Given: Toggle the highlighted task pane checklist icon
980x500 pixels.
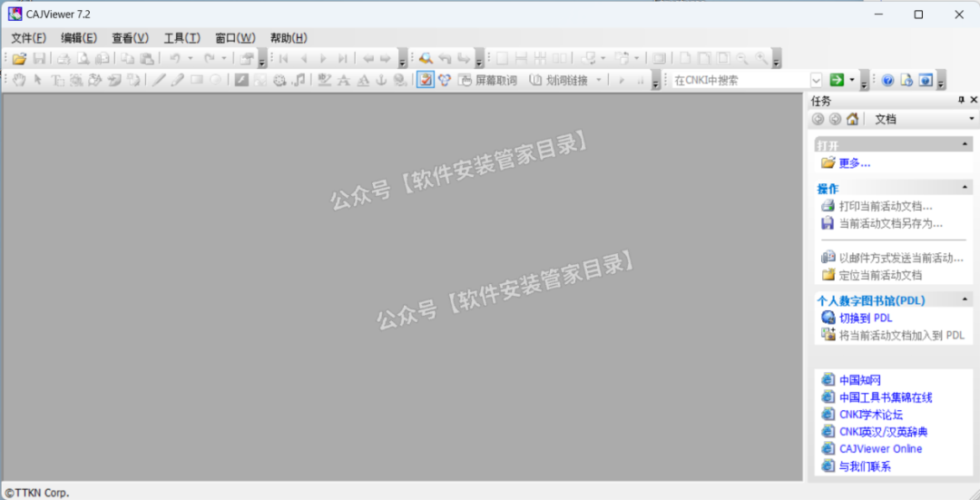Looking at the screenshot, I should click(425, 80).
